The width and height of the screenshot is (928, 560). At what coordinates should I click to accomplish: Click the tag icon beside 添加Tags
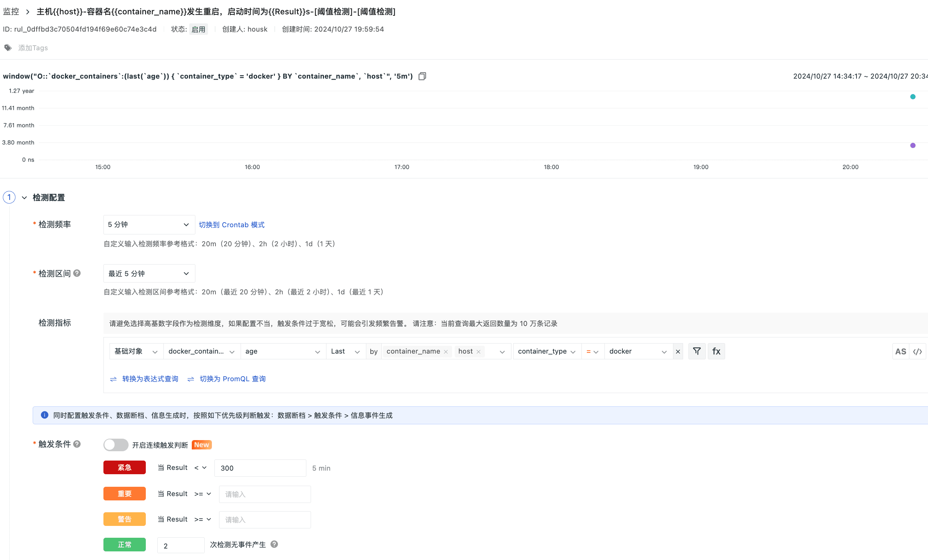click(x=8, y=48)
